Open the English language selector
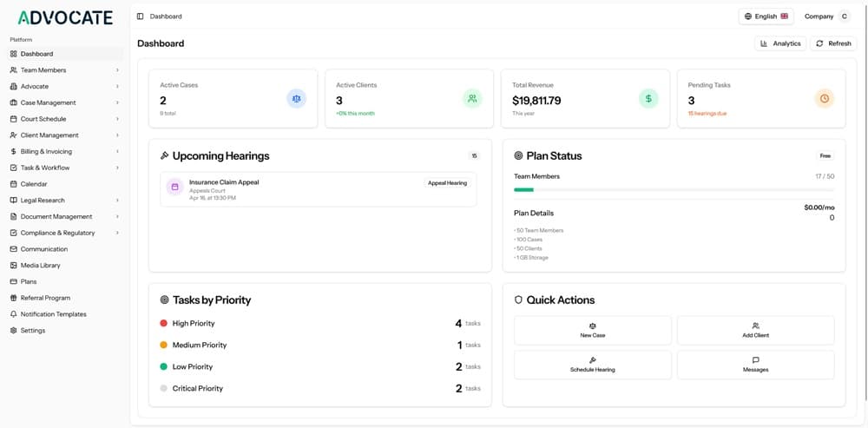Viewport: 868px width, 428px height. pyautogui.click(x=766, y=16)
